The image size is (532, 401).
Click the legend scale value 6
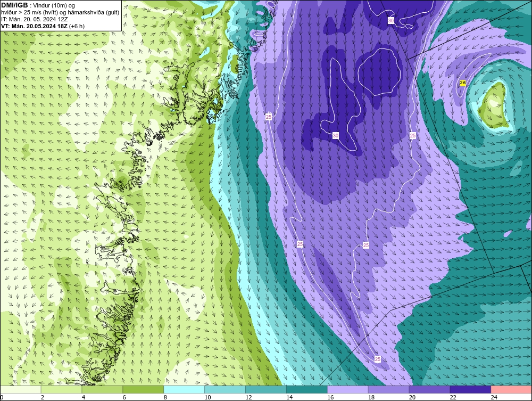(x=124, y=397)
